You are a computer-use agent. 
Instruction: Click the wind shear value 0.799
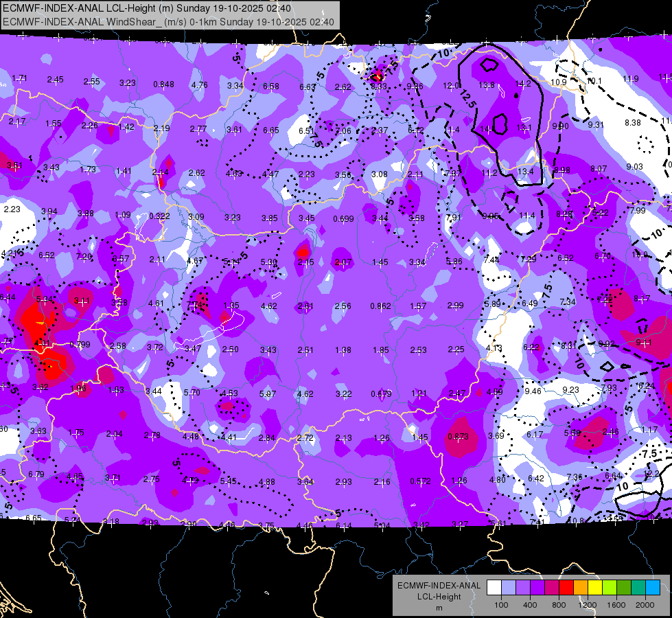80,345
